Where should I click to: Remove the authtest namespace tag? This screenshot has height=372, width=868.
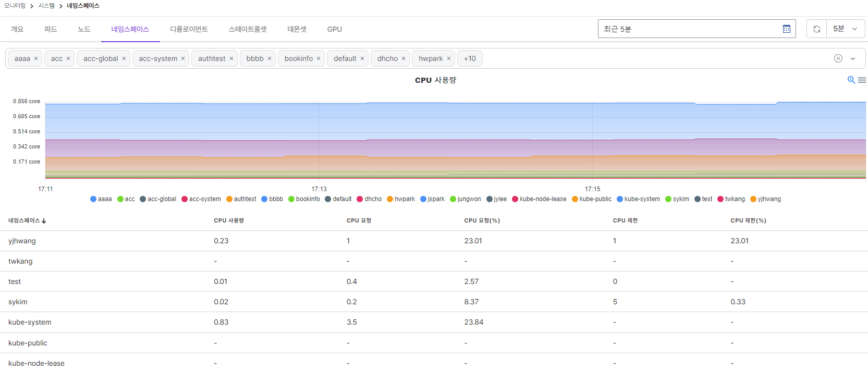click(x=231, y=58)
